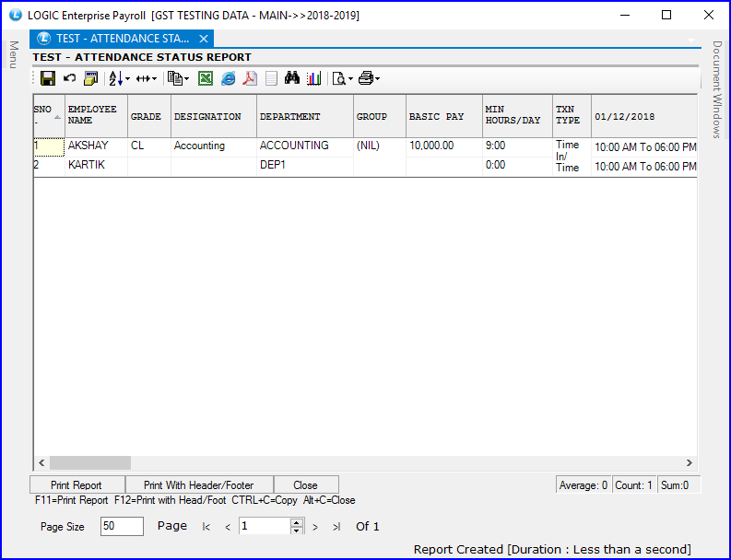Click the (NIL) group cell
This screenshot has width=731, height=560.
tap(380, 157)
